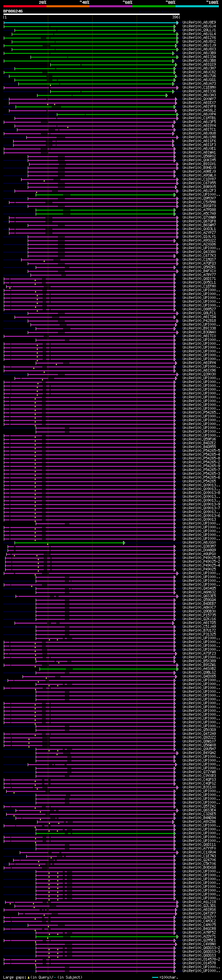Select hit label UniRef100_Q56R02
Screen dimensions: 222x980
[x=199, y=156]
